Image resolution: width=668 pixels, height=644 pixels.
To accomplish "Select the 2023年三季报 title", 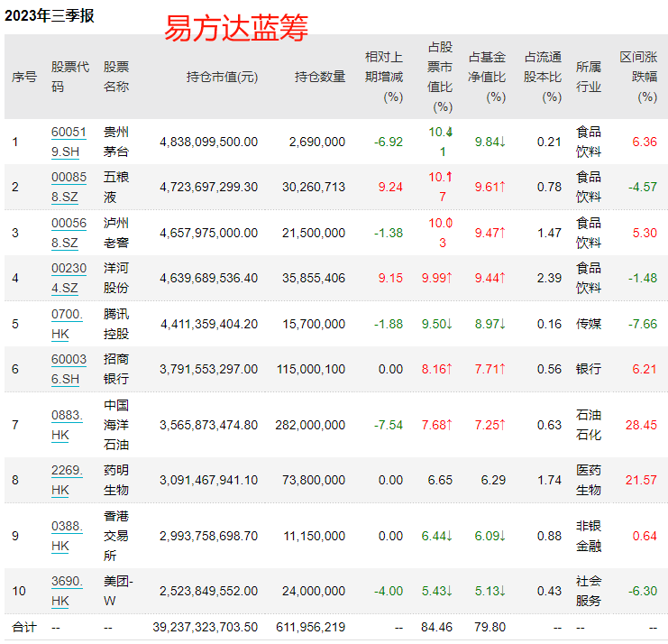I will click(49, 15).
